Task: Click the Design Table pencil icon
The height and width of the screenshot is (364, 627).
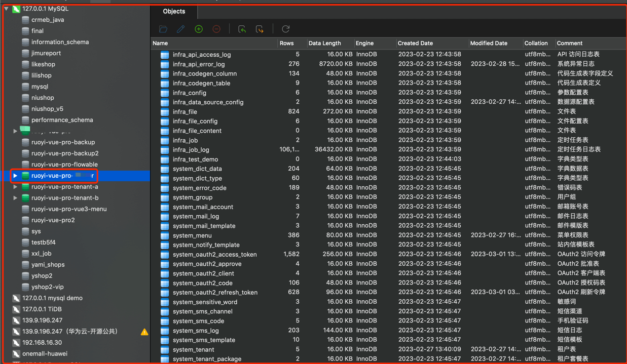Action: 180,29
